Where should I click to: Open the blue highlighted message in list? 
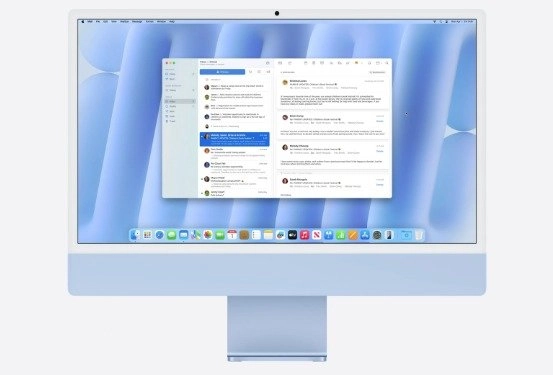tap(235, 139)
